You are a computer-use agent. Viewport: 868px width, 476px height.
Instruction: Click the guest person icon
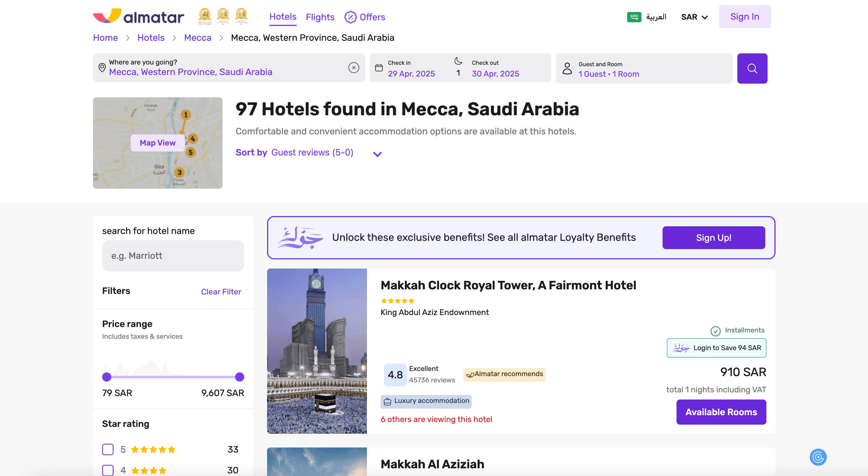click(567, 68)
